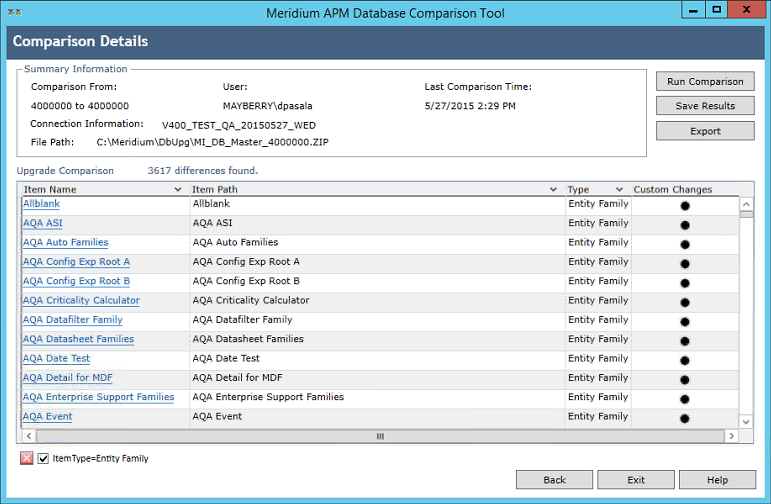This screenshot has width=771, height=504.
Task: Click the Custom Changes column header
Action: pyautogui.click(x=672, y=189)
